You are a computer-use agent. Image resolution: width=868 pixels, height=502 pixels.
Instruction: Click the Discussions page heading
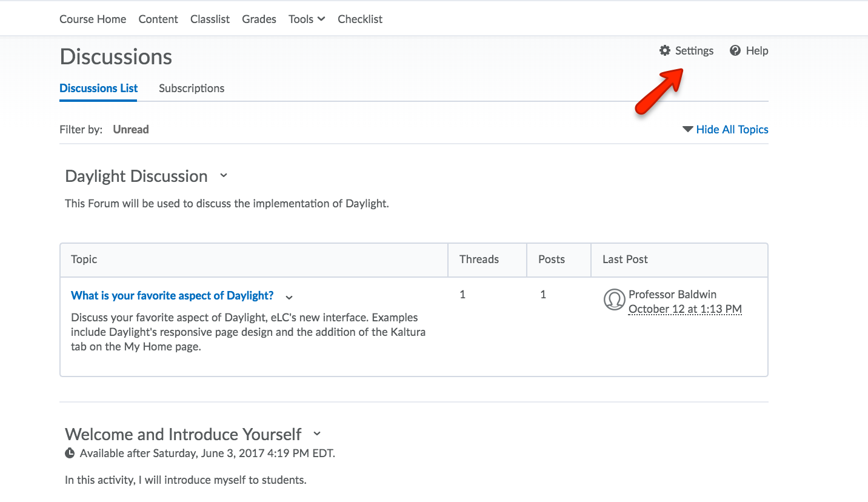(116, 56)
